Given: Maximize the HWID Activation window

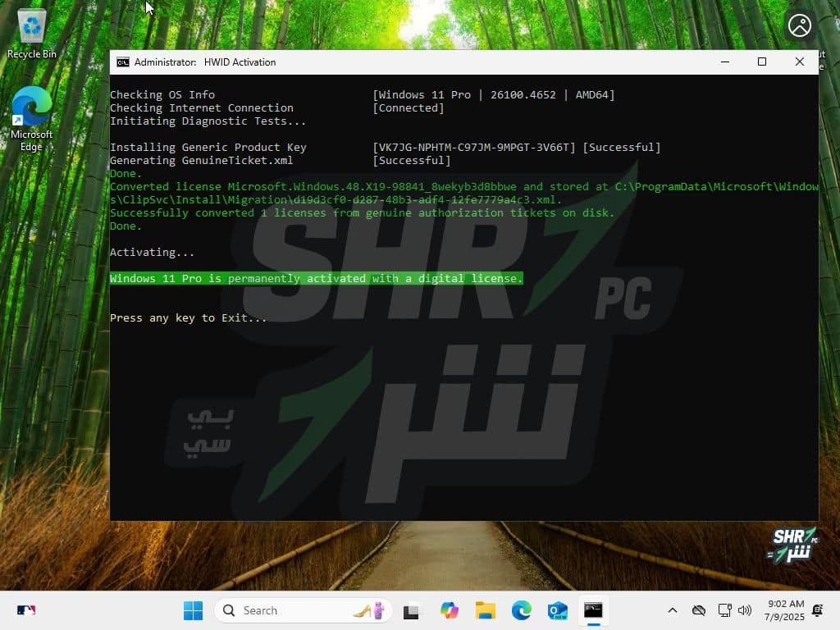Looking at the screenshot, I should [x=762, y=62].
